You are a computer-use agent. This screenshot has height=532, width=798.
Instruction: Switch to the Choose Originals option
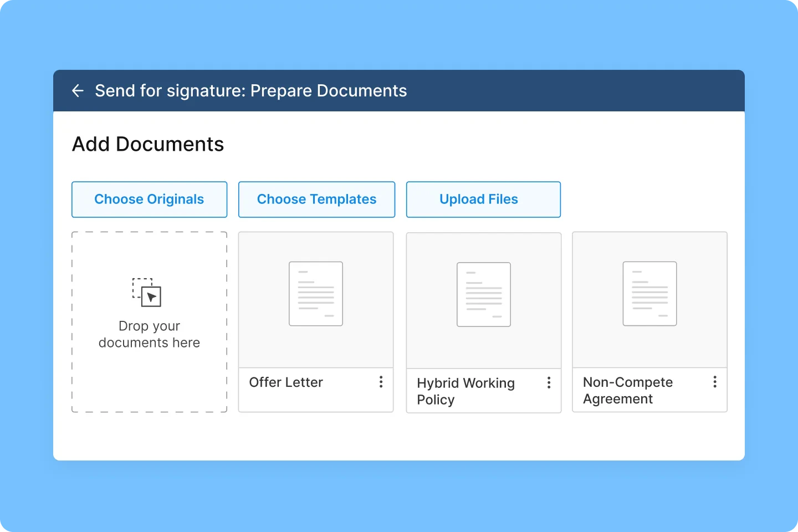[x=149, y=199]
